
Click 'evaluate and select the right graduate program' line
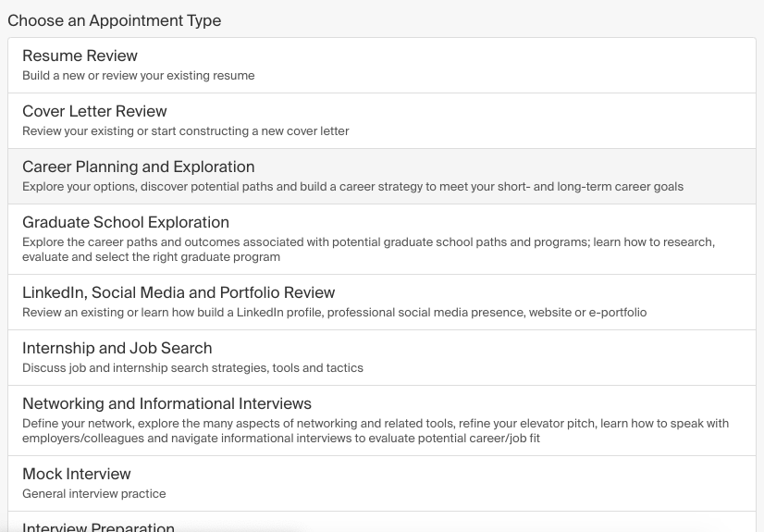pyautogui.click(x=151, y=256)
